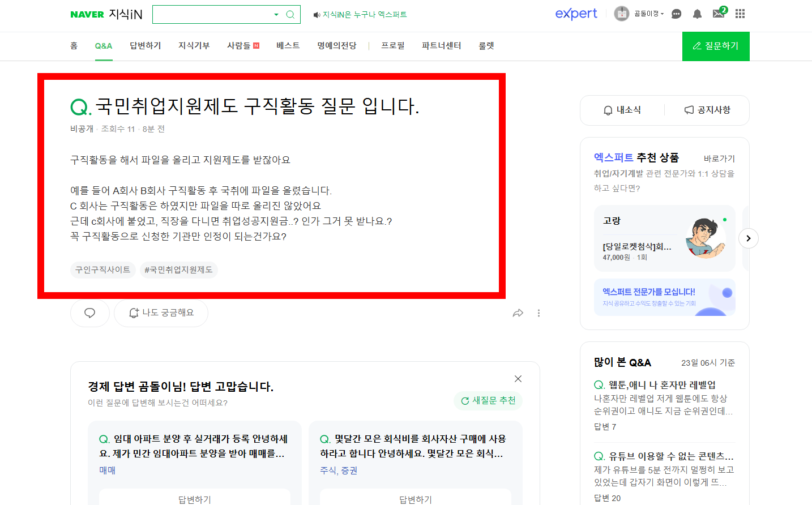Click the 많이 본 Q&A heading

click(622, 362)
